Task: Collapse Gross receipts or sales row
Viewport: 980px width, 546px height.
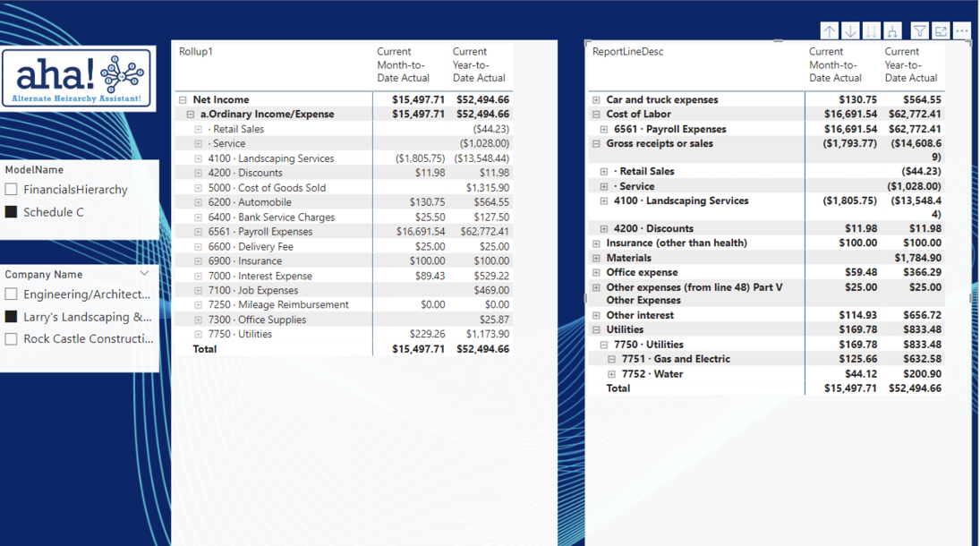Action: click(x=596, y=144)
